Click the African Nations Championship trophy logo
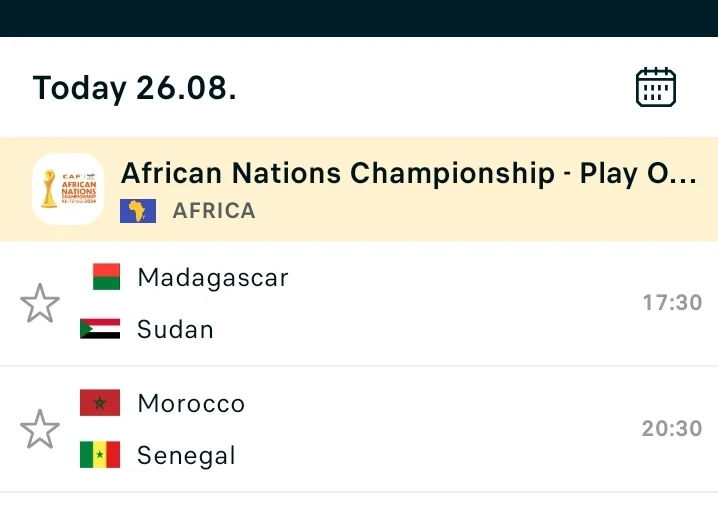Screen dimensions: 718x517 [68, 189]
